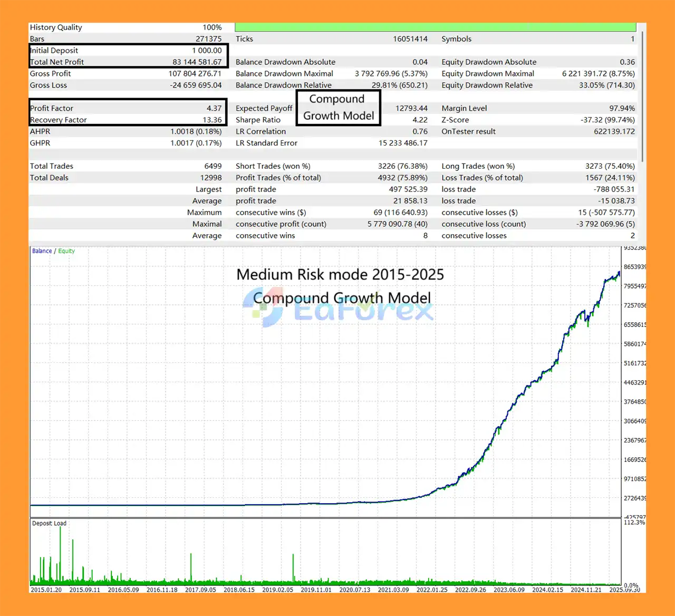Screen dimensions: 675x616
Task: Select the Sharpe Ratio value 4.22
Action: point(420,120)
